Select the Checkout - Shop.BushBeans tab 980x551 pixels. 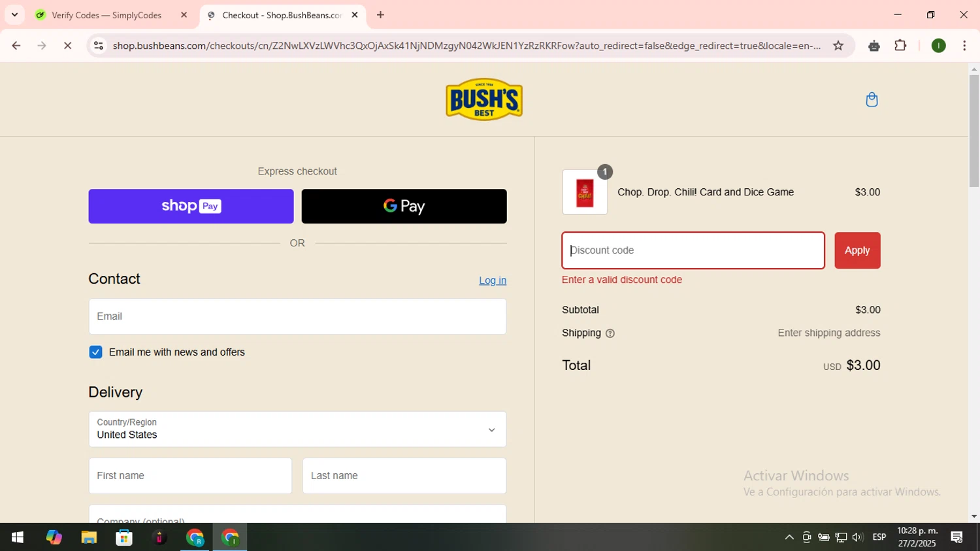pos(282,15)
